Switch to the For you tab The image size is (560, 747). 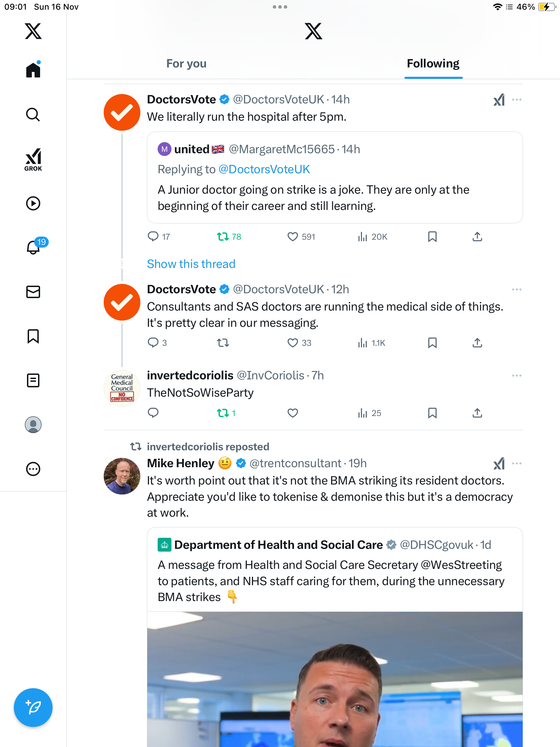pyautogui.click(x=186, y=64)
